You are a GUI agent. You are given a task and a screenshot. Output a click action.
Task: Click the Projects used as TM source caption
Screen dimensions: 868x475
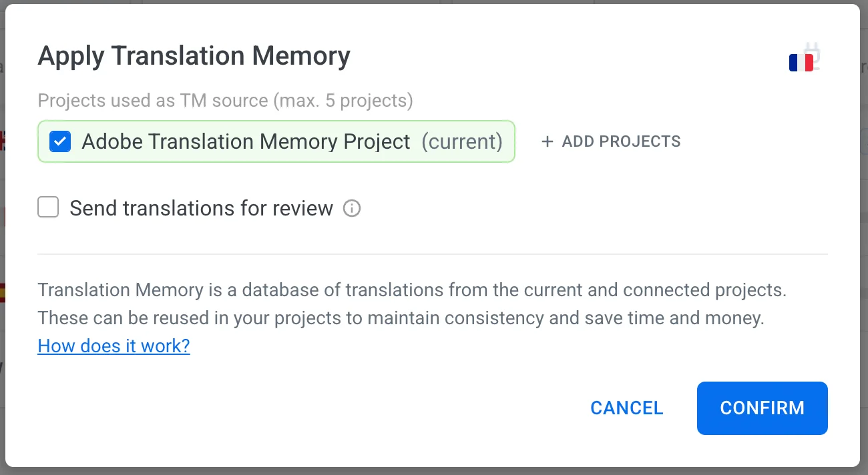pos(225,101)
